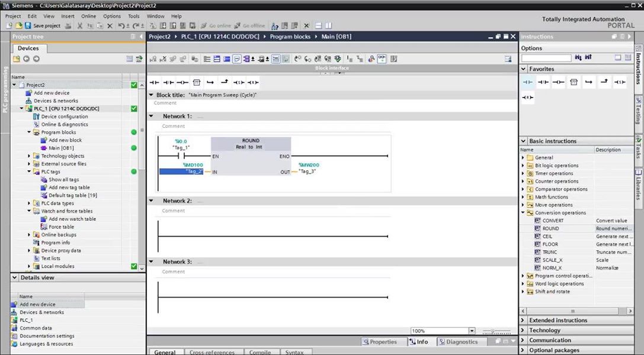Select Main [OB1] in project tree
The height and width of the screenshot is (355, 644).
pos(61,148)
